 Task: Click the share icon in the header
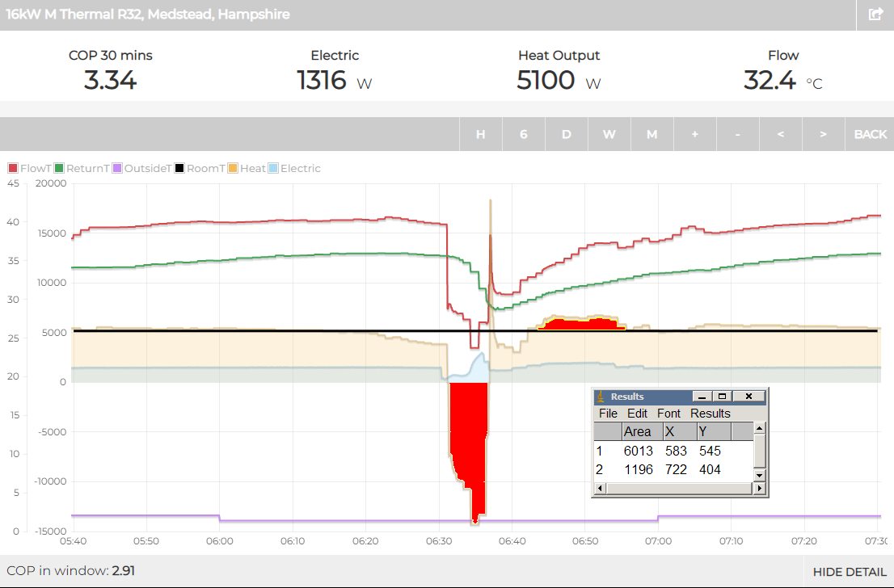(875, 15)
